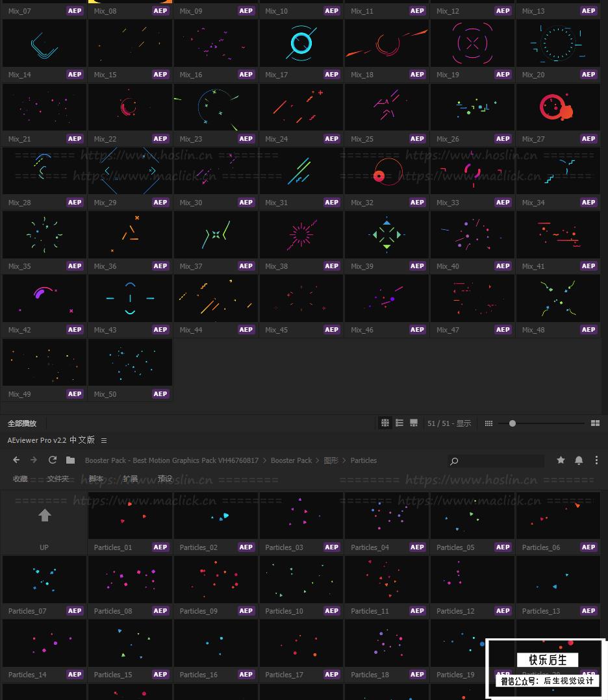608x700 pixels.
Task: Open the 文件夹 tab
Action: point(58,479)
